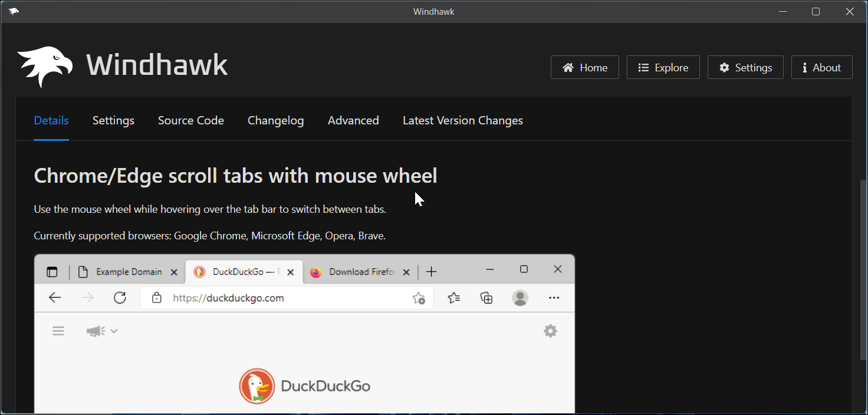Click the Windhawk eagle logo in header

pos(45,66)
